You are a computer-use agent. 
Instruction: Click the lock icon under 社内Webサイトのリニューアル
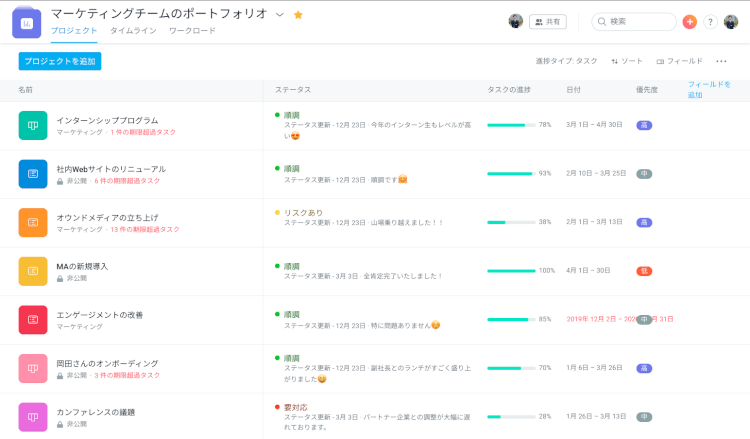[60, 181]
